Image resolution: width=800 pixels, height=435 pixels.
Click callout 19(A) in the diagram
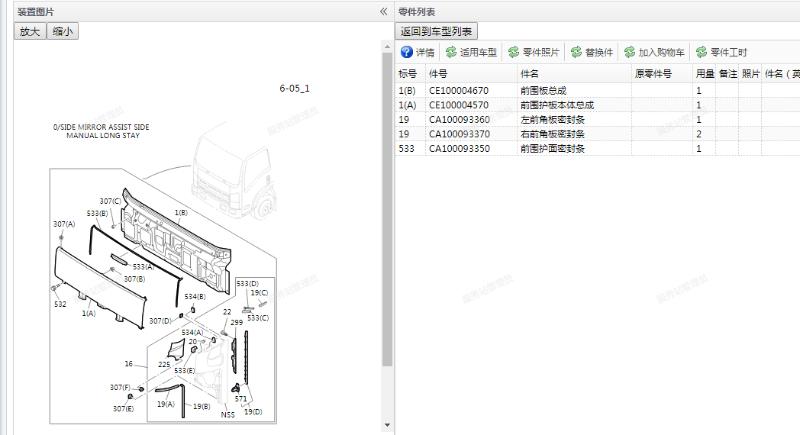pyautogui.click(x=166, y=404)
